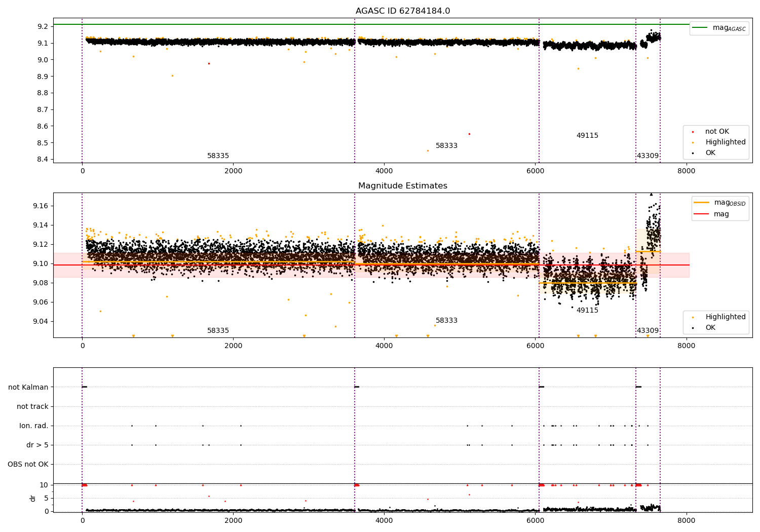Click the 10 tick on the dr axis
Screen dimensions: 760x532
tap(44, 485)
